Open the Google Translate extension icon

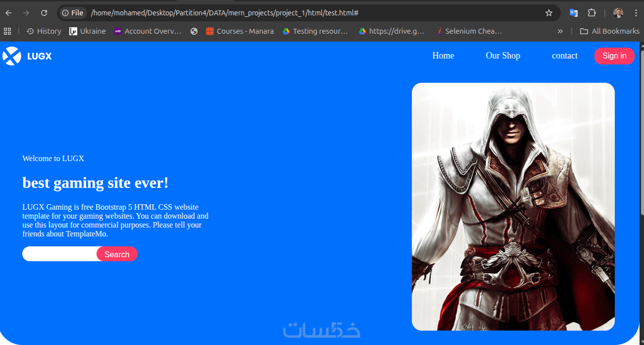coord(574,13)
